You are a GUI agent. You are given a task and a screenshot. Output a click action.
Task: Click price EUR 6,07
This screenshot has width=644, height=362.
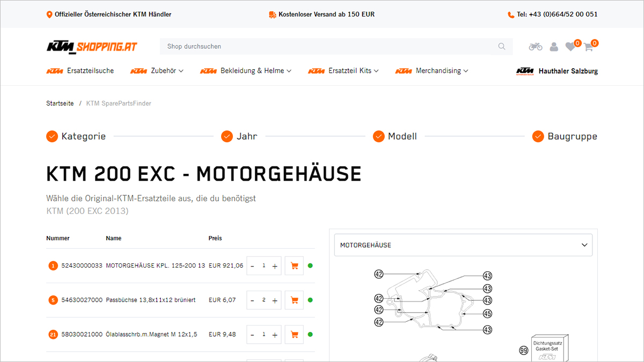click(x=222, y=300)
